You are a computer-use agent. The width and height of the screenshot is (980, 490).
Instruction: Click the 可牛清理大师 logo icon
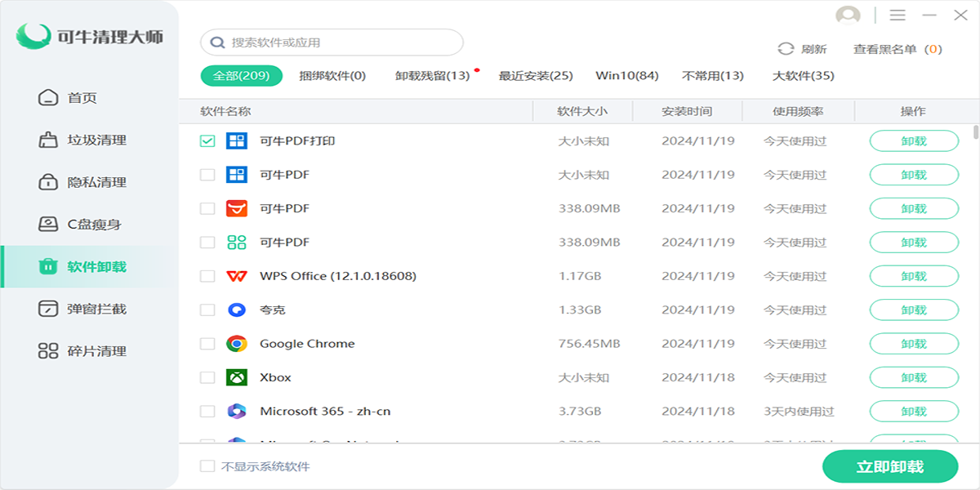(x=34, y=36)
